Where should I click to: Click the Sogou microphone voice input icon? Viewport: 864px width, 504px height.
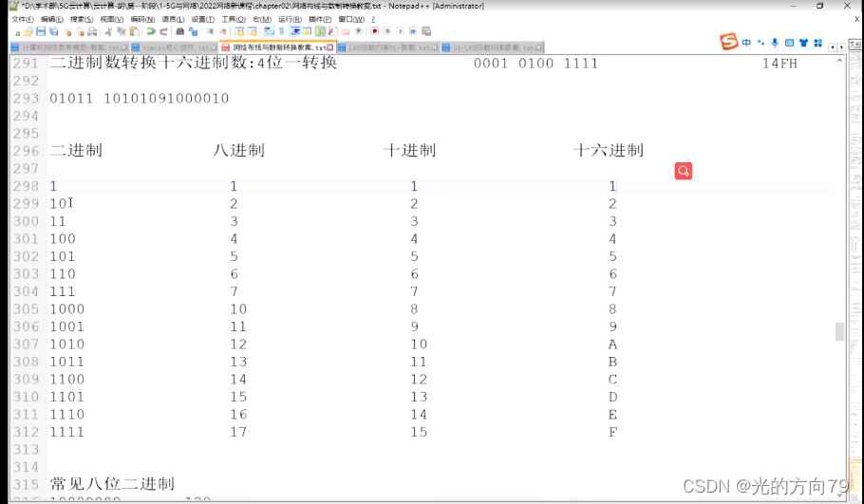(775, 43)
